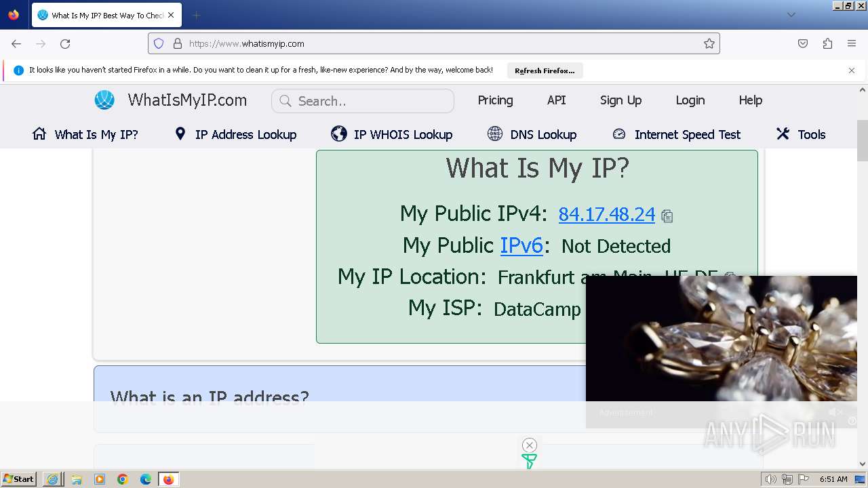This screenshot has width=868, height=488.
Task: Close the bottom banner ad X button
Action: pos(530,445)
